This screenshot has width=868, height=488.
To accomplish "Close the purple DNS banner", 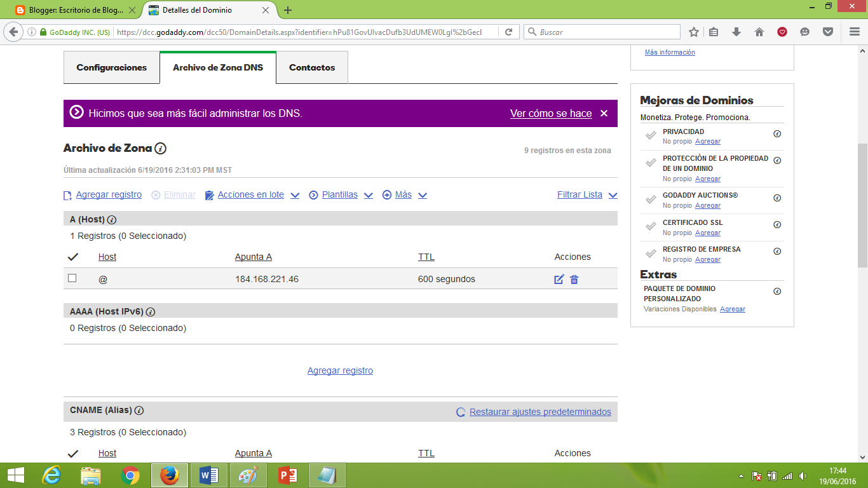I will click(604, 113).
